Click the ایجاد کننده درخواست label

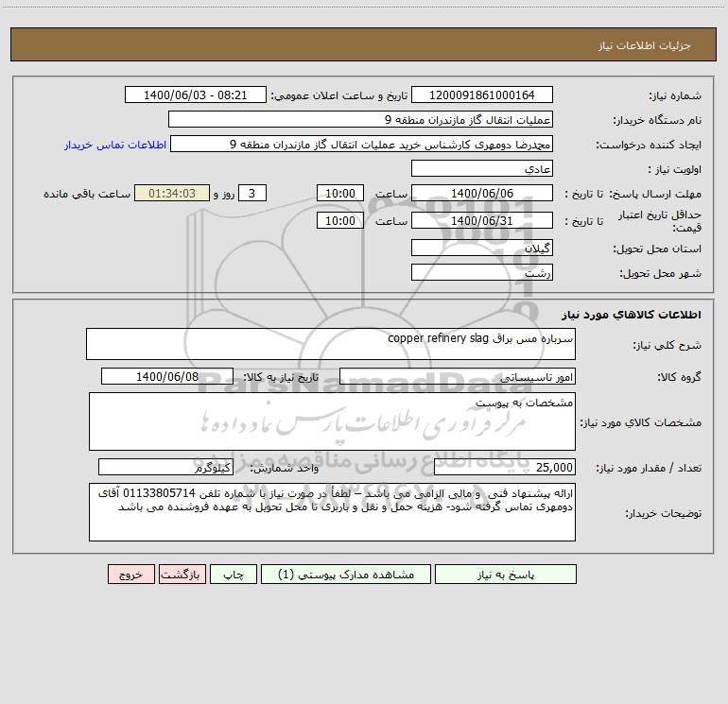click(x=649, y=146)
